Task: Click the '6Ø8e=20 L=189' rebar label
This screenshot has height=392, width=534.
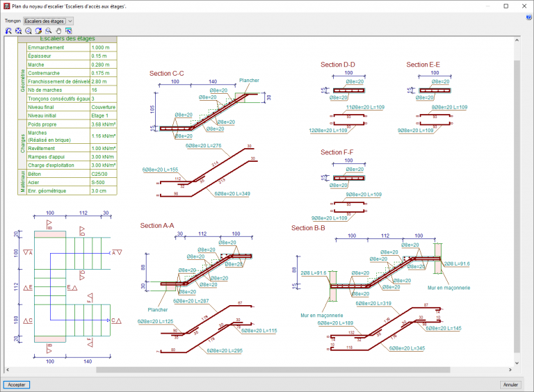Action: point(335,323)
